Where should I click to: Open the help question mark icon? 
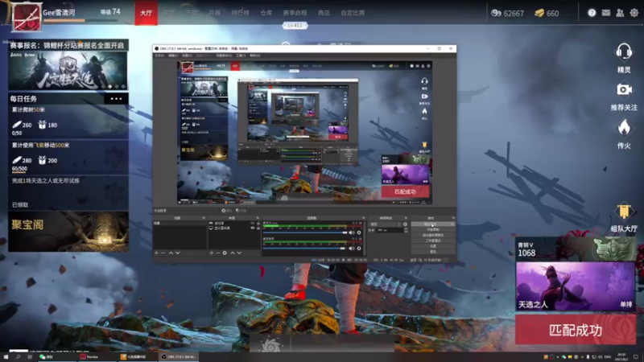[x=592, y=13]
